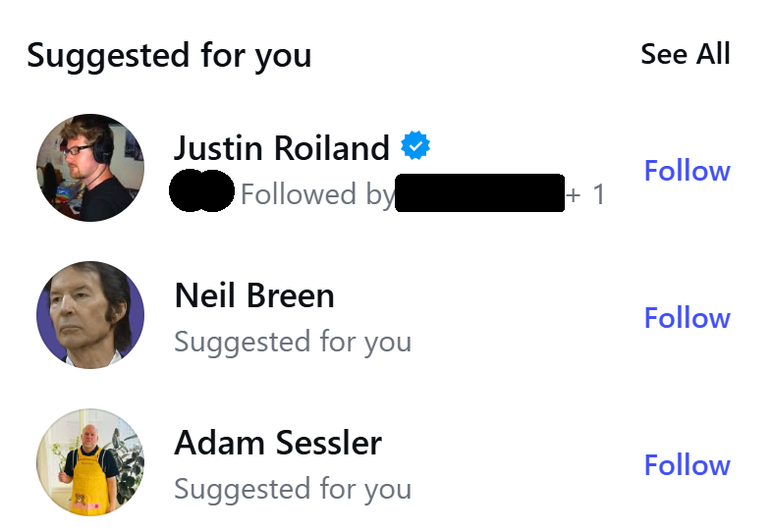
Task: Open Justin Roiland's profile picture
Action: point(90,168)
